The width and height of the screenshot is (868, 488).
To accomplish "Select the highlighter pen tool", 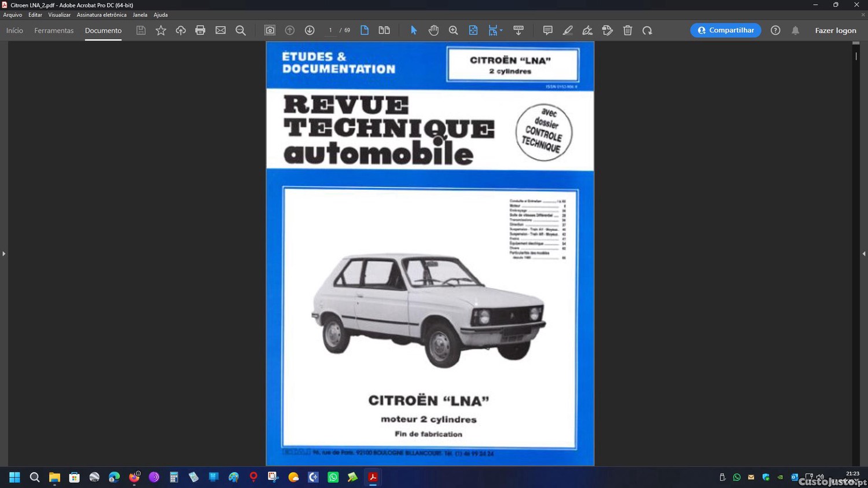I will coord(568,30).
